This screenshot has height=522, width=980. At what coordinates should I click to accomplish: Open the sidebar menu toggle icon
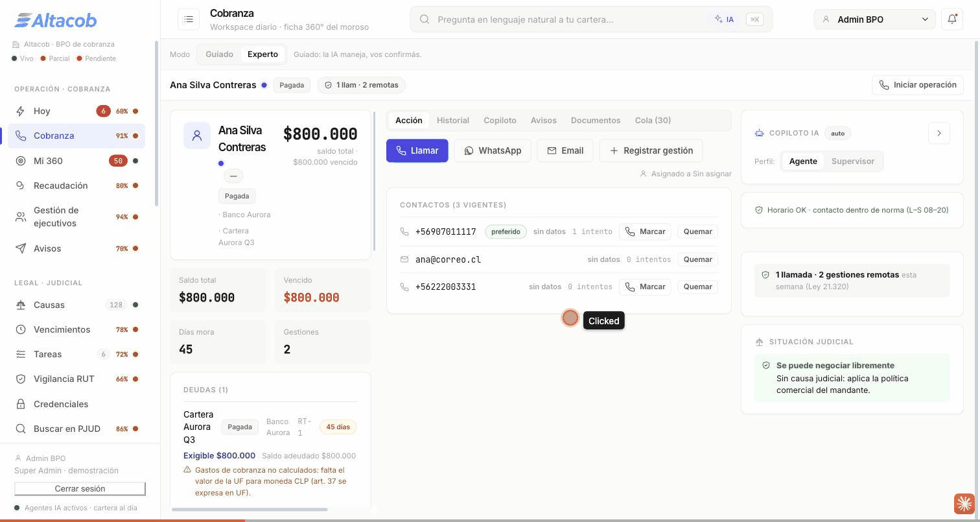pyautogui.click(x=189, y=19)
